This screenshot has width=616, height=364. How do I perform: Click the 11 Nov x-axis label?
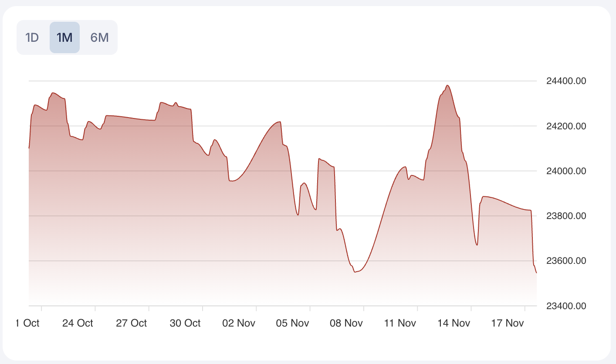click(x=401, y=323)
